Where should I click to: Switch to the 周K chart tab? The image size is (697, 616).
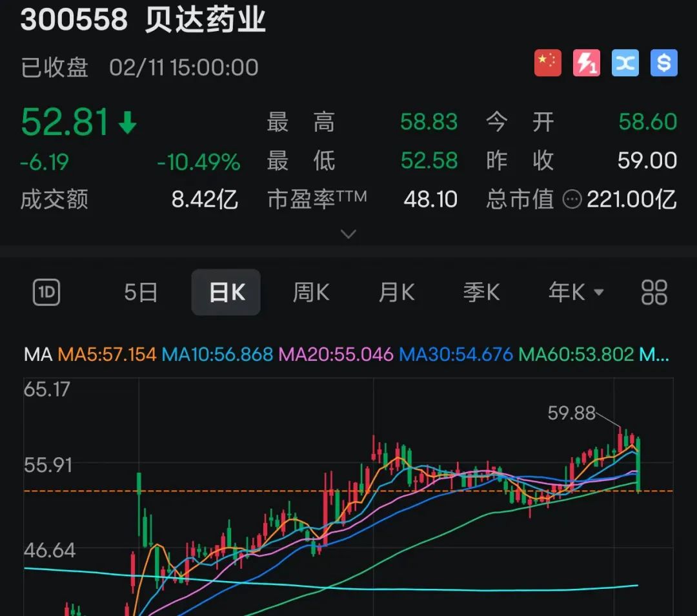click(x=310, y=293)
